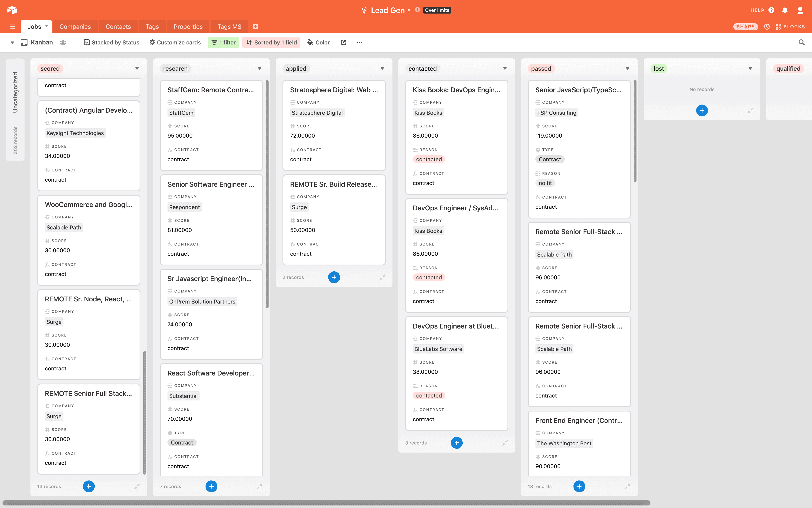Click the base info circle icon
Image resolution: width=812 pixels, height=508 pixels.
pos(417,10)
